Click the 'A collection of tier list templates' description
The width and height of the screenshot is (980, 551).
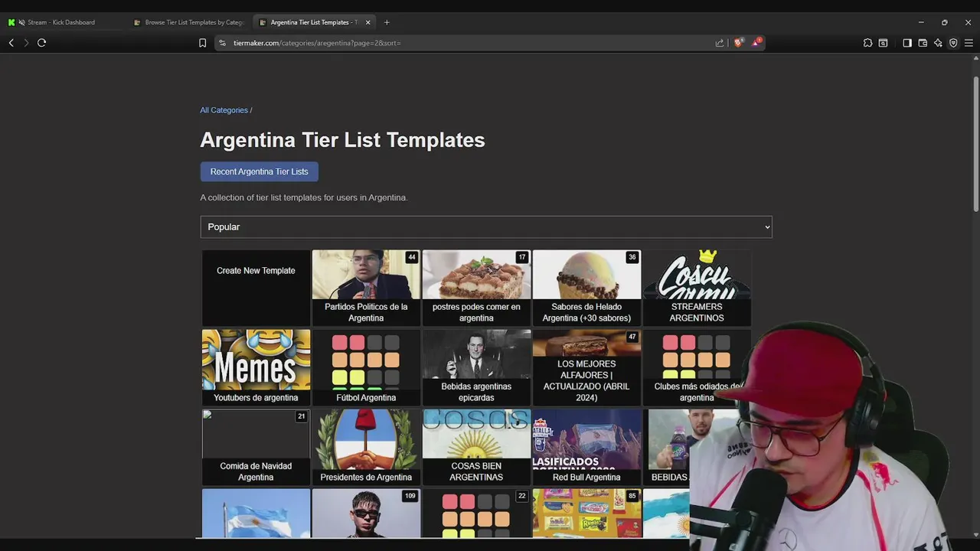304,197
